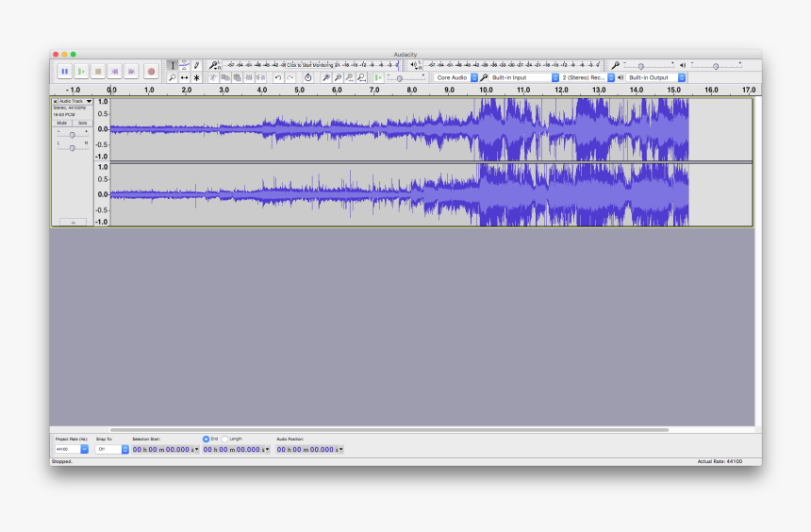Viewport: 811px width, 532px height.
Task: Click the Redo arrow icon
Action: tap(290, 77)
